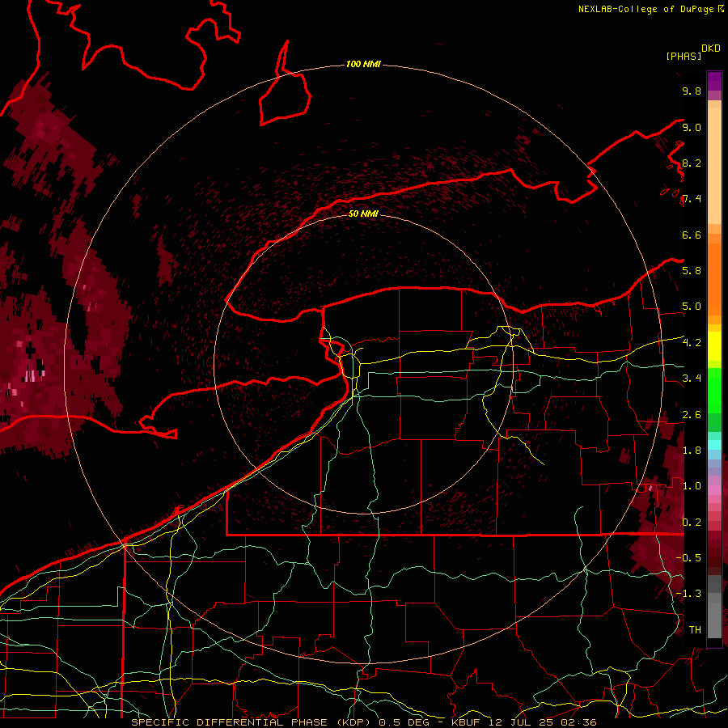
Task: Click the "NEXLAB-College of DuPage" header text
Action: point(646,9)
